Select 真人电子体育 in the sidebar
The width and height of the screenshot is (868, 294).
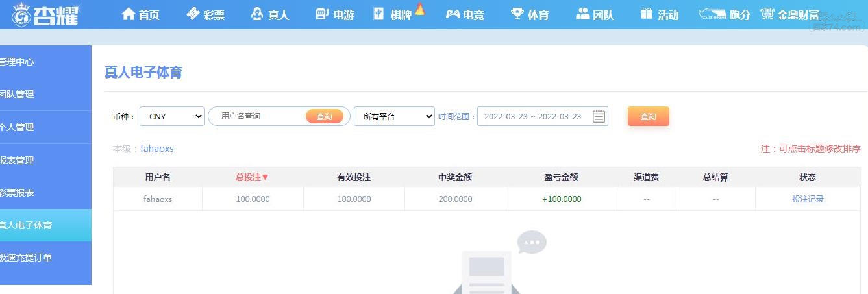click(x=45, y=225)
